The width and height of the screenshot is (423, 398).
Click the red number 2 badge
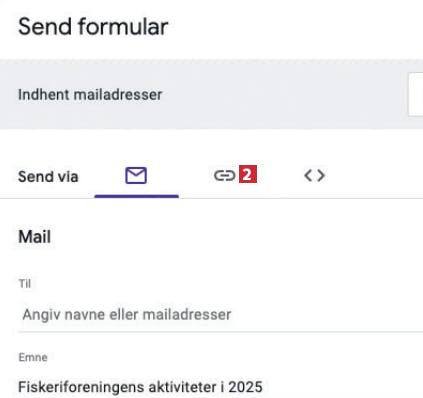248,174
